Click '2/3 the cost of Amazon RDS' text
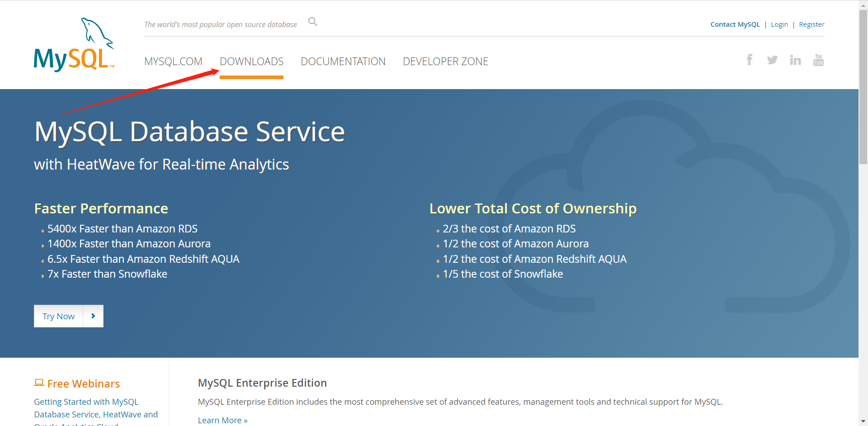This screenshot has width=868, height=426. (x=509, y=229)
